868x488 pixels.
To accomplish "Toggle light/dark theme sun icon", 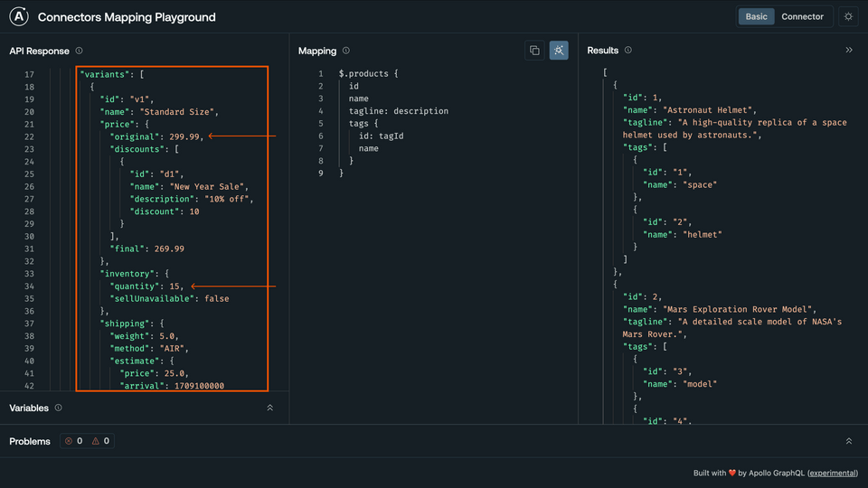I will (848, 16).
